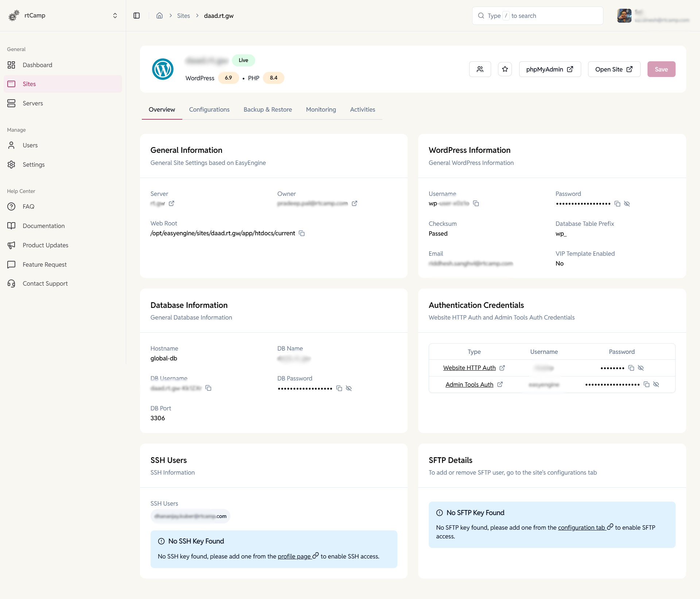Expand the rtCamp workspace switcher
This screenshot has height=599, width=700.
pos(115,15)
